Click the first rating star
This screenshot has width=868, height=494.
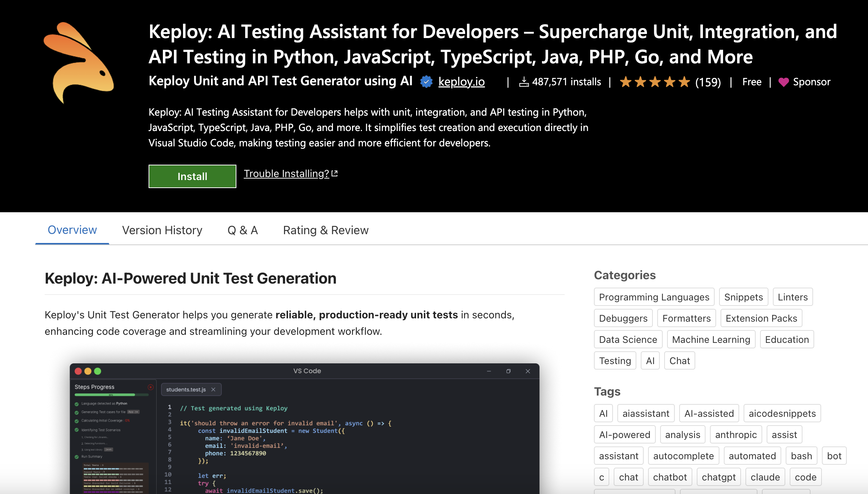pyautogui.click(x=626, y=82)
